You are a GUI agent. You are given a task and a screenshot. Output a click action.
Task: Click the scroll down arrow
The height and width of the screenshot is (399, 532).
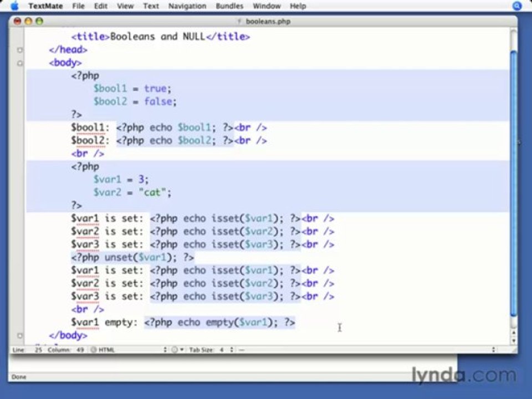[514, 340]
